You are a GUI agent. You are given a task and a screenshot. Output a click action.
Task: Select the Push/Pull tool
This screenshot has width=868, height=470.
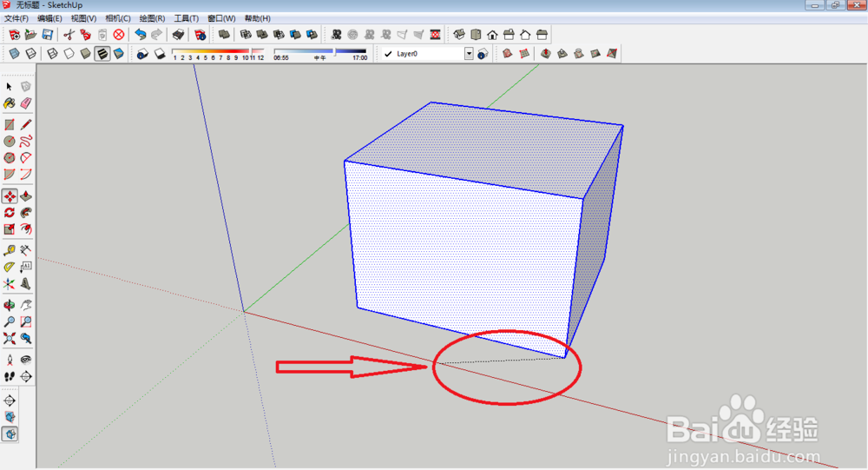click(x=26, y=196)
